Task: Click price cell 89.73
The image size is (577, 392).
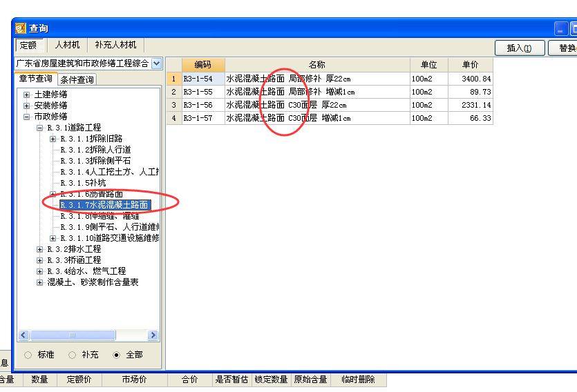Action: (x=471, y=92)
